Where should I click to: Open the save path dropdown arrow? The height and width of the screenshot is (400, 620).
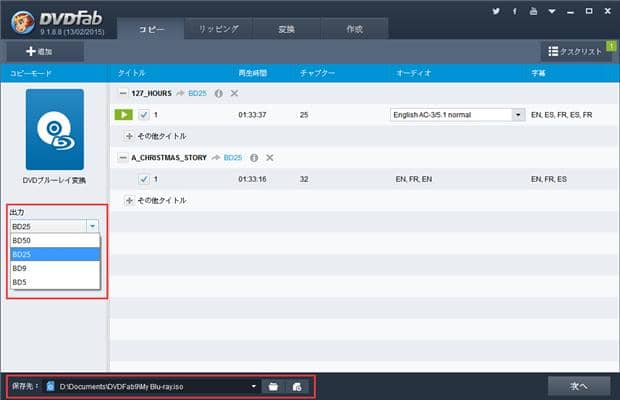[253, 387]
